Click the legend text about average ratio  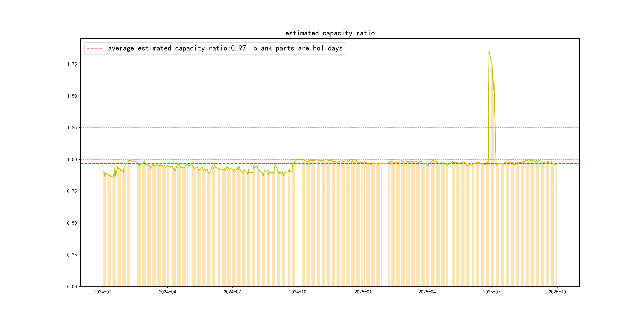225,48
